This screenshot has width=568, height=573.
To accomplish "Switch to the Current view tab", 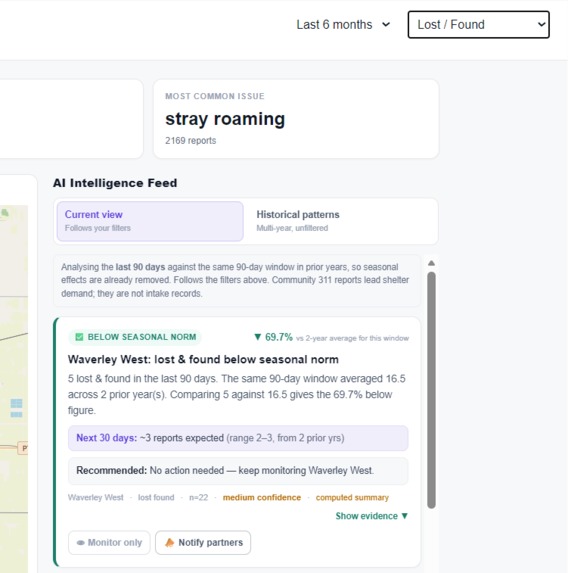I will pyautogui.click(x=150, y=221).
